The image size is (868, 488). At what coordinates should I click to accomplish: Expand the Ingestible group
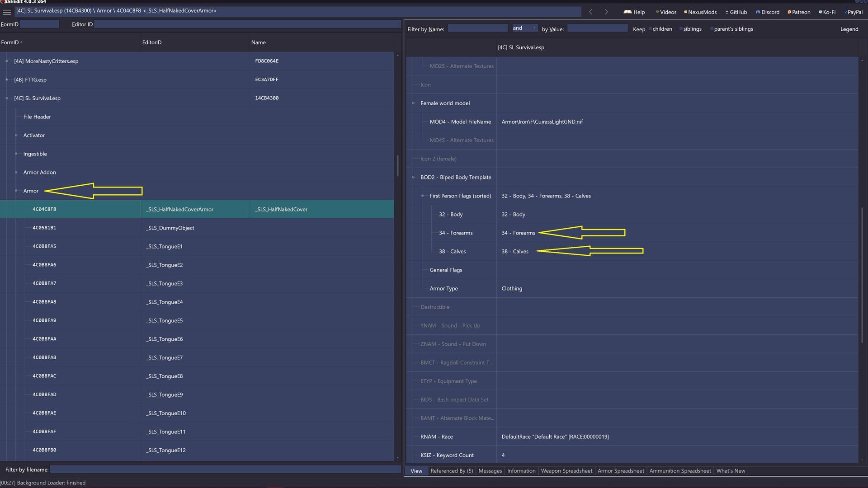tap(16, 154)
